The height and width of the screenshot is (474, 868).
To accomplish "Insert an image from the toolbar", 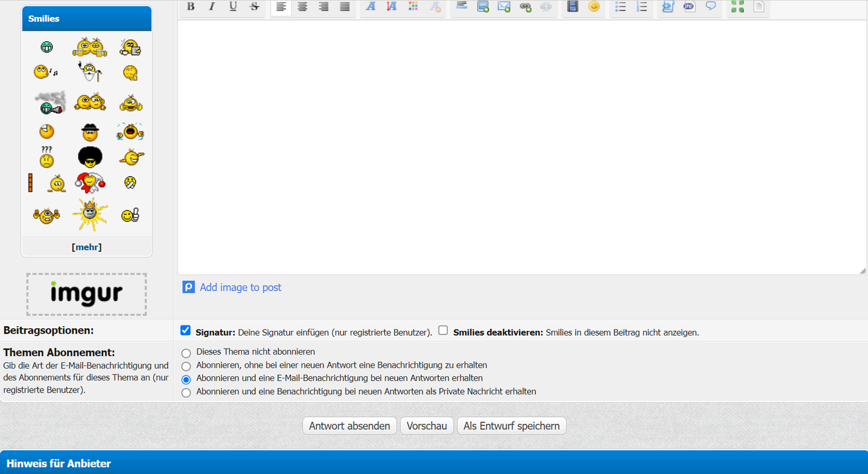I will point(483,7).
